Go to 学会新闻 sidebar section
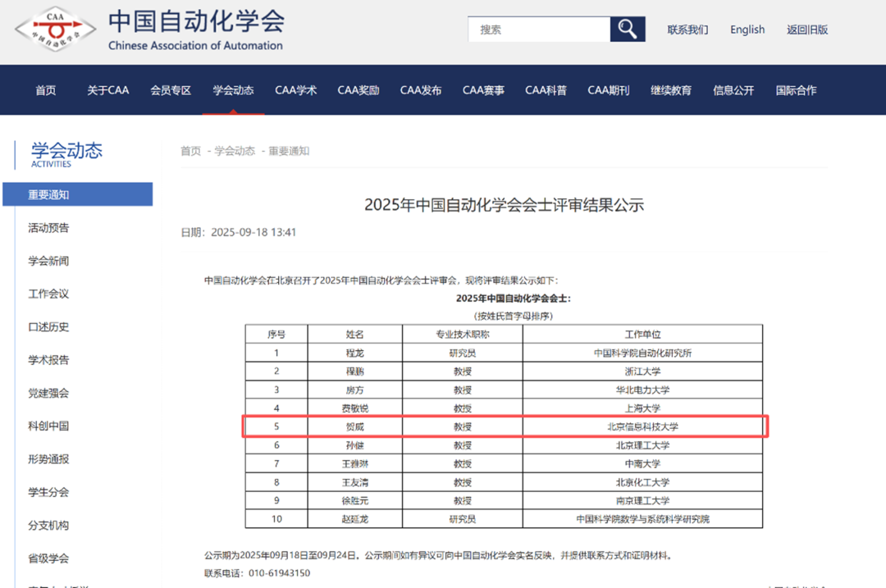886x588 pixels. [49, 261]
